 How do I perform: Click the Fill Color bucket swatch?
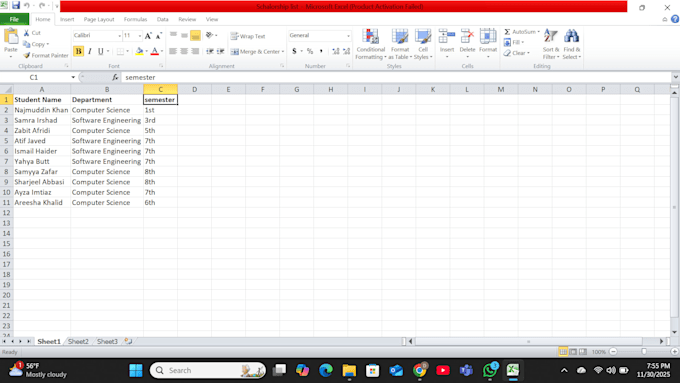(139, 52)
